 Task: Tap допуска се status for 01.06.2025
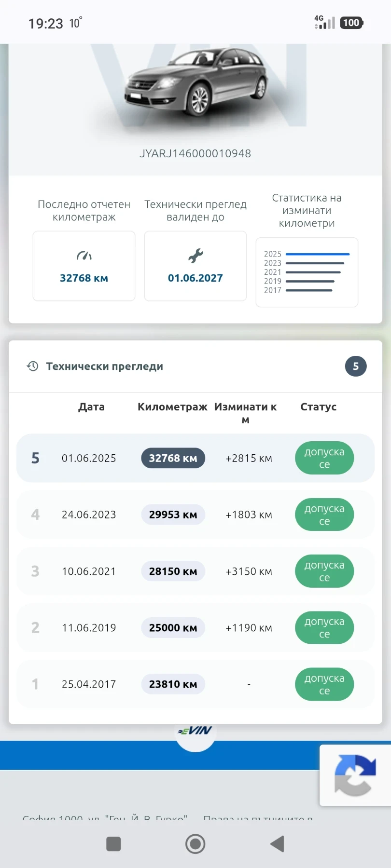click(324, 458)
